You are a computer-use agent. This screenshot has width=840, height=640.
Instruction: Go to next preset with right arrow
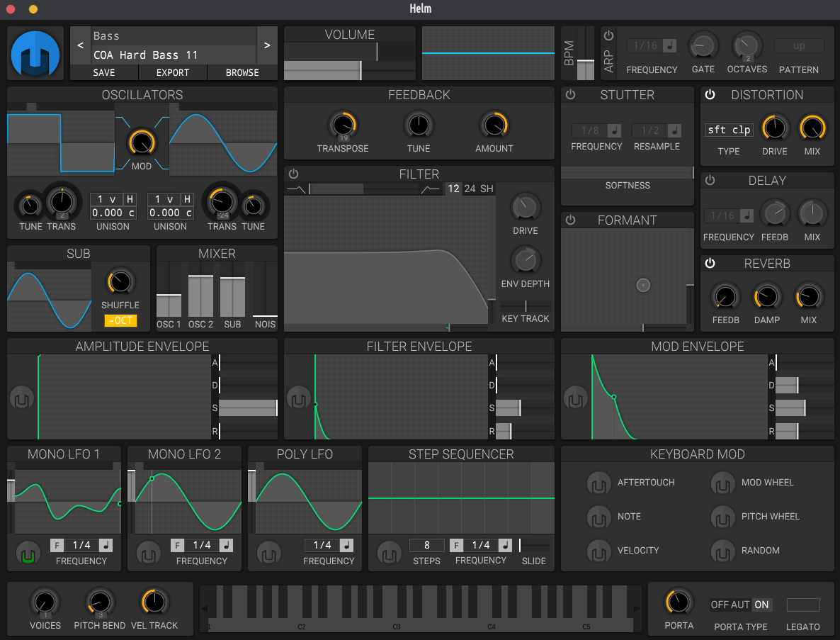point(267,45)
